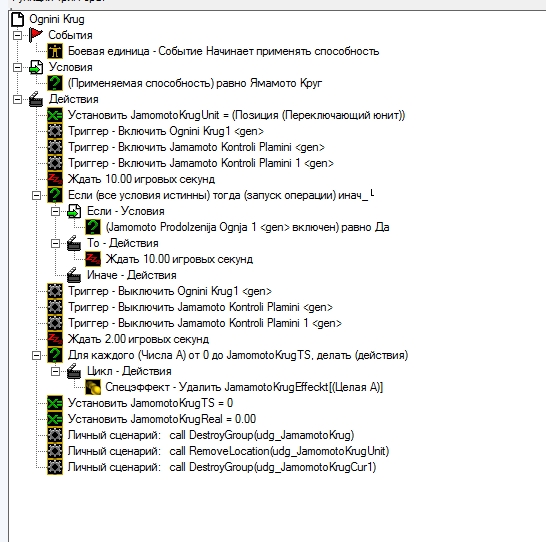546x542 pixels.
Task: Click the red flag icon beside События
Action: (36, 35)
